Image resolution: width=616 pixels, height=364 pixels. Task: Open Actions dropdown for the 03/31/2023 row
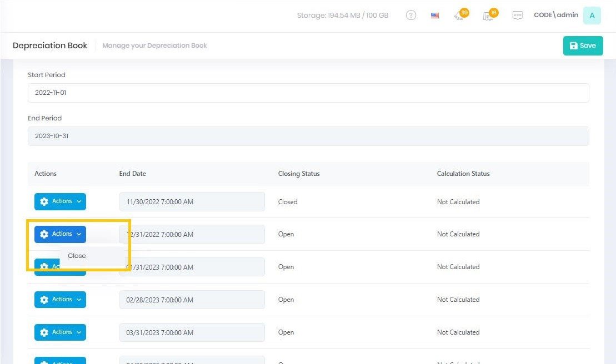(x=60, y=332)
